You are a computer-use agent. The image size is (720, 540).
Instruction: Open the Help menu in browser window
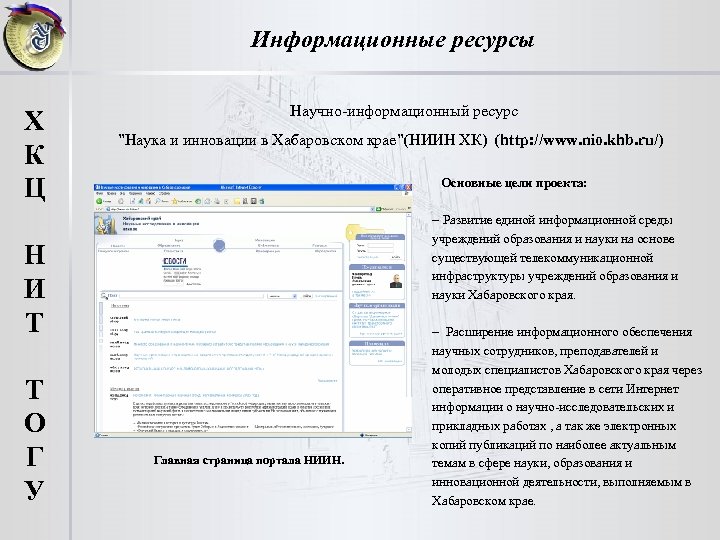(x=164, y=193)
